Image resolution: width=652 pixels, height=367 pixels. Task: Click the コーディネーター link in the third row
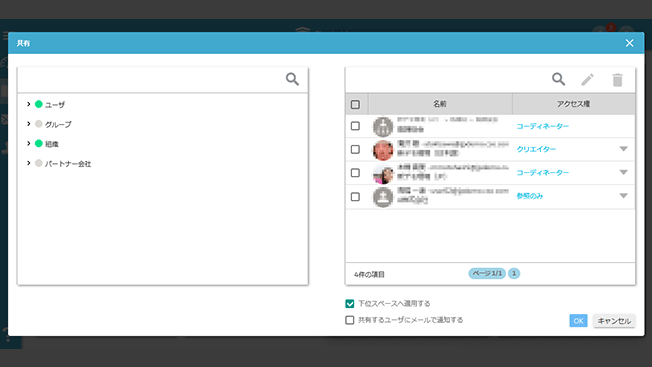tap(543, 172)
